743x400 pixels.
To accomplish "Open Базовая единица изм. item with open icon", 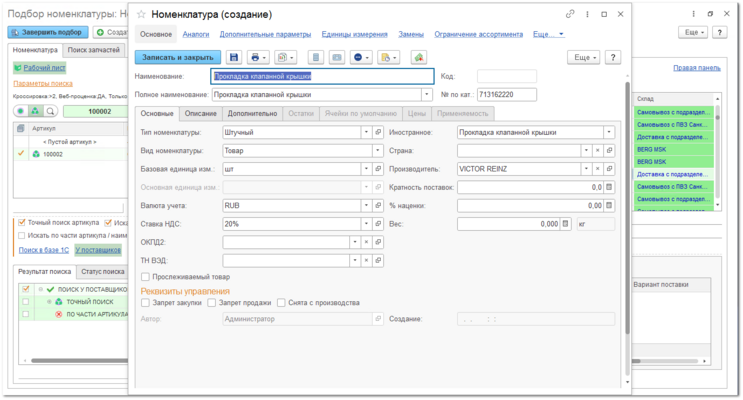I will (378, 169).
